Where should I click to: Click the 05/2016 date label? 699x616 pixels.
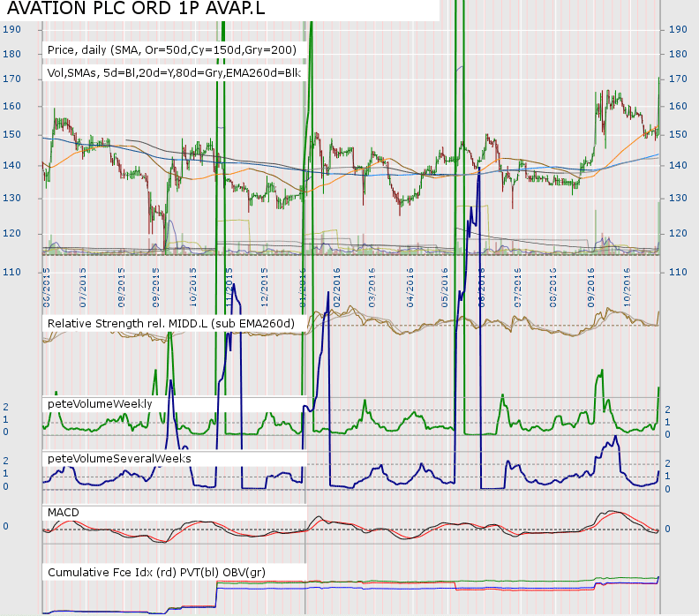coord(445,288)
